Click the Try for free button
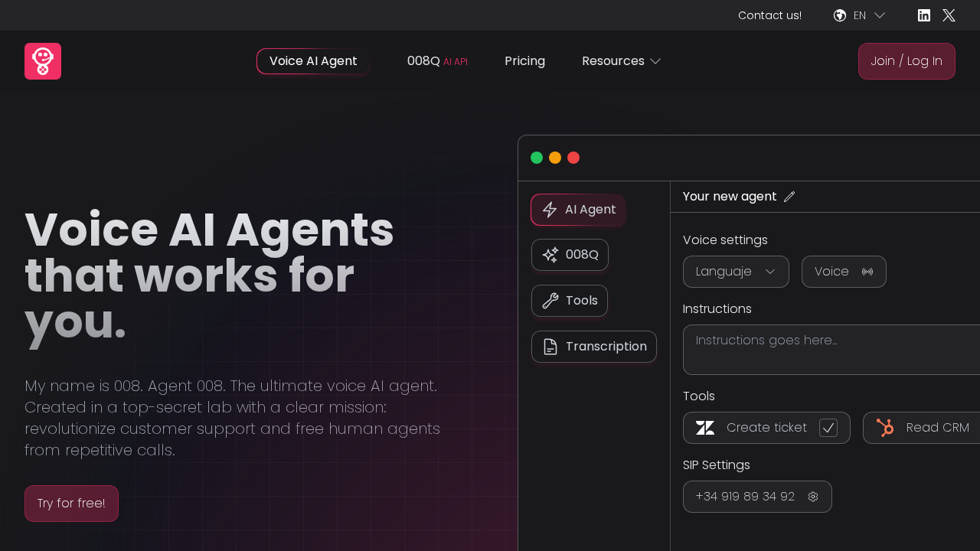This screenshot has height=551, width=980. [x=71, y=504]
